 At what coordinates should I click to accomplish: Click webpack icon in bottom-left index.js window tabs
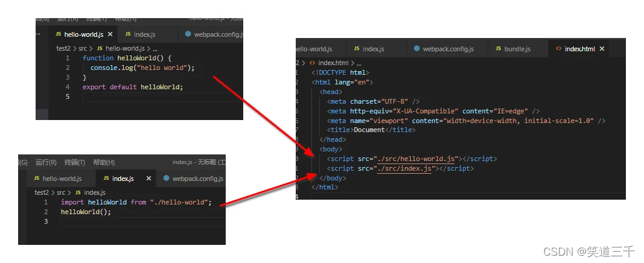(167, 178)
